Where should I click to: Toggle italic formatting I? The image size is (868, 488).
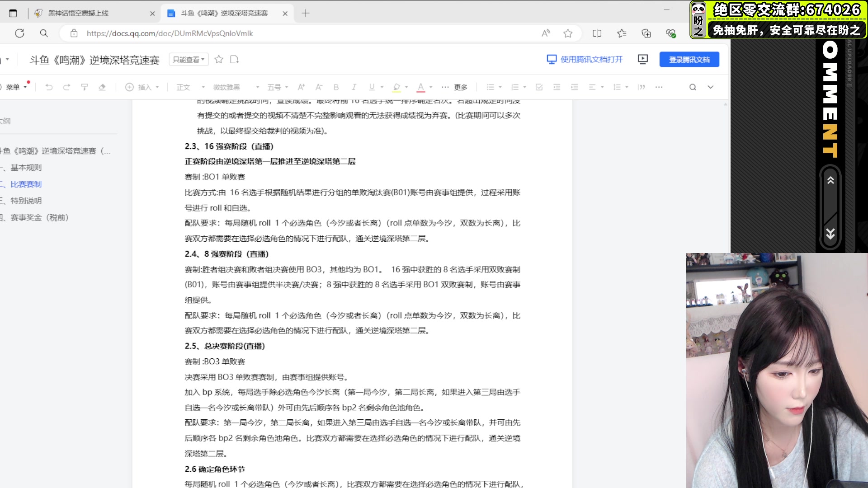coord(354,87)
